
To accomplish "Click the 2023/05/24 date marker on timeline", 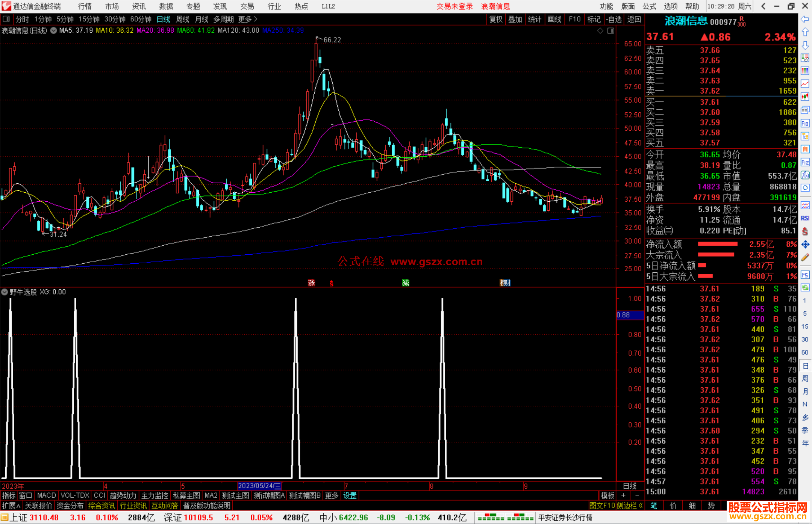I will (x=259, y=486).
